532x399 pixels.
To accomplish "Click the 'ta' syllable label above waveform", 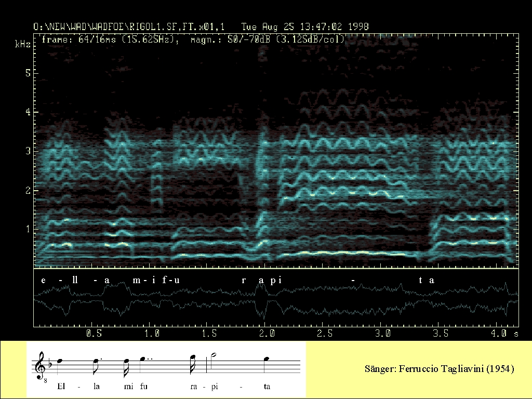I will [x=427, y=281].
